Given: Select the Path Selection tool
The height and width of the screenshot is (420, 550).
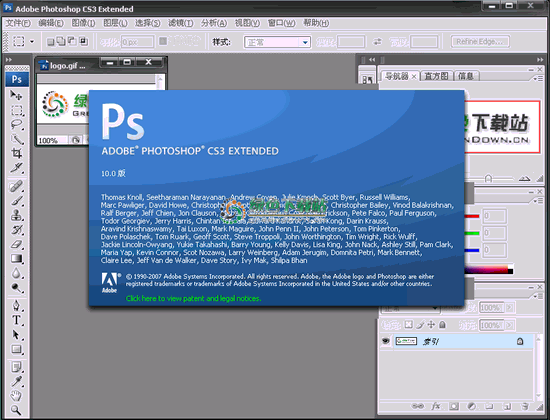Looking at the screenshot, I should [16, 335].
